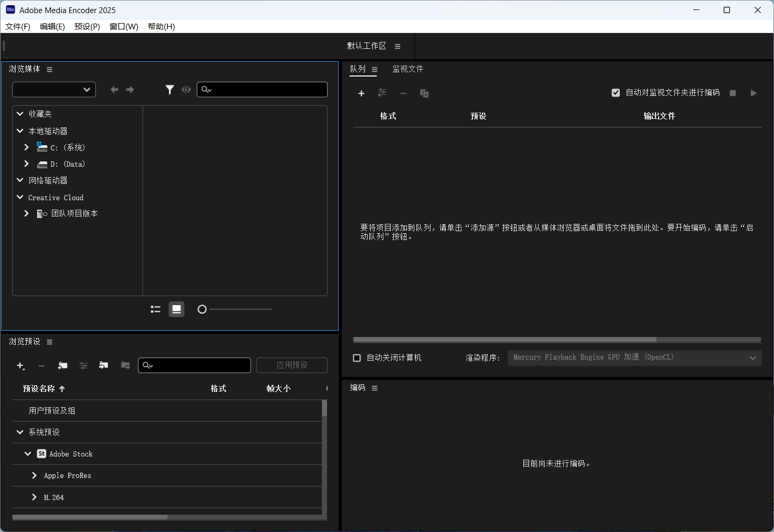
Task: Select the 用户预设及组 row
Action: [x=167, y=411]
